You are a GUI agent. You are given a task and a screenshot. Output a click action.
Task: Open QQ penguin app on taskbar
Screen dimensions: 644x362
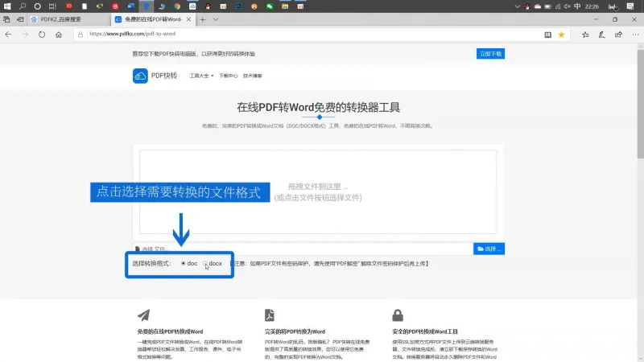click(x=208, y=6)
